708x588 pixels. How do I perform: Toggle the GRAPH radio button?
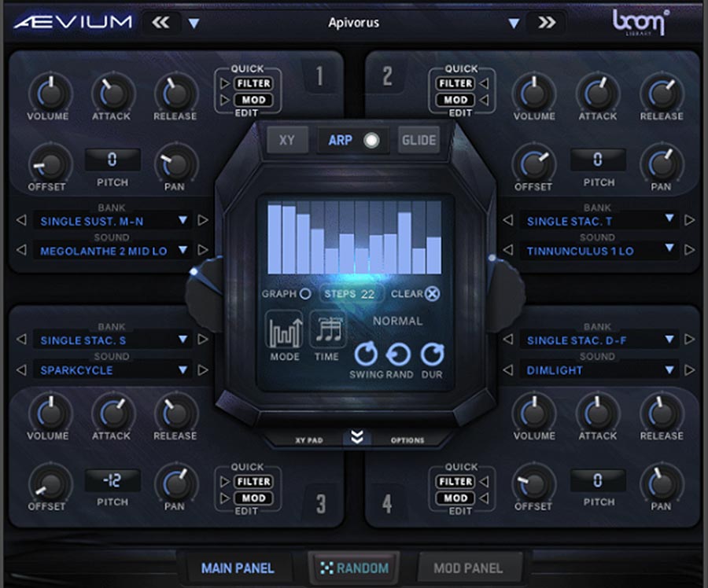304,294
